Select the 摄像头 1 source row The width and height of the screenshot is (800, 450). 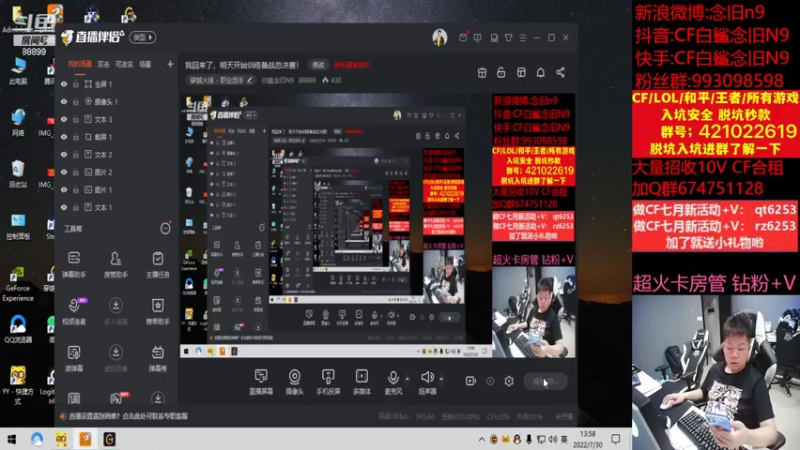[115, 102]
